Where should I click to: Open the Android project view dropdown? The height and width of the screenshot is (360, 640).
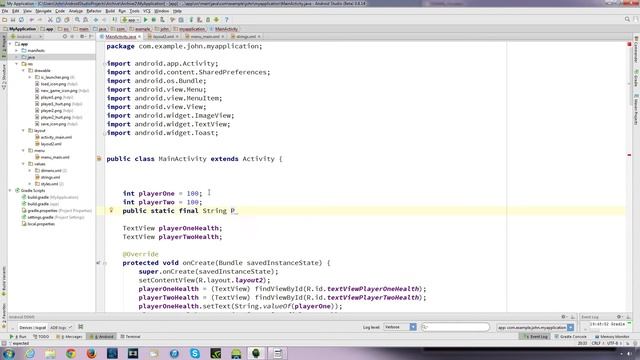(x=26, y=36)
